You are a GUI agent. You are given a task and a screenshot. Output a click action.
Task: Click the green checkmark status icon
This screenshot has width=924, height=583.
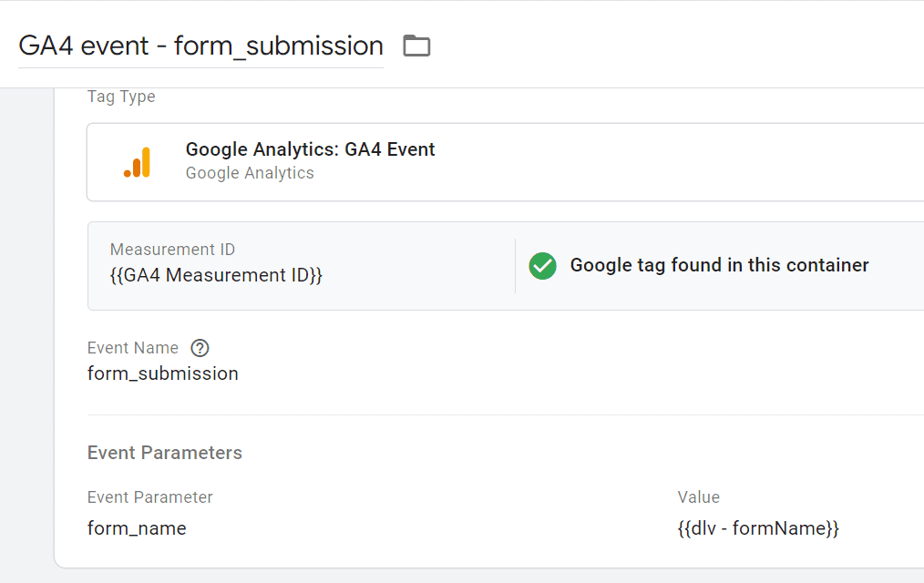point(542,265)
